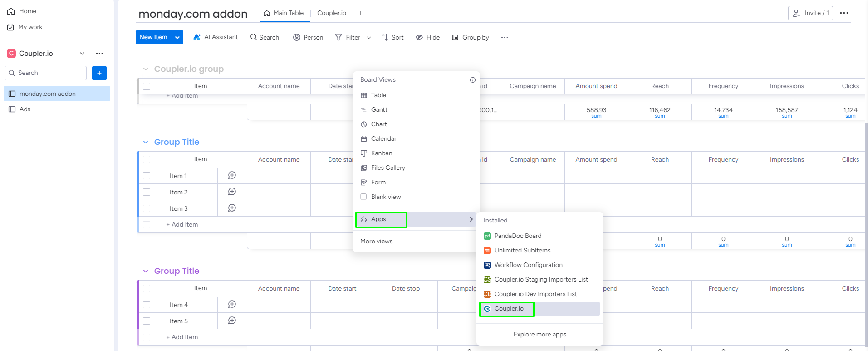Open the board's three-dot options menu
The width and height of the screenshot is (868, 351).
click(843, 13)
